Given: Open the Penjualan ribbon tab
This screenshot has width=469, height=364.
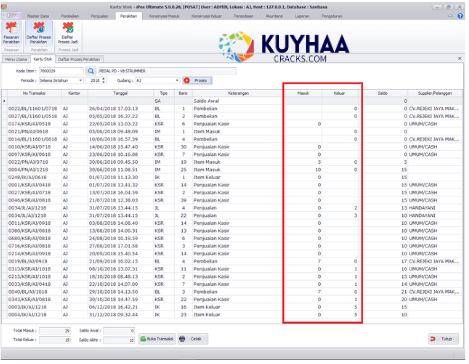Looking at the screenshot, I should point(99,16).
